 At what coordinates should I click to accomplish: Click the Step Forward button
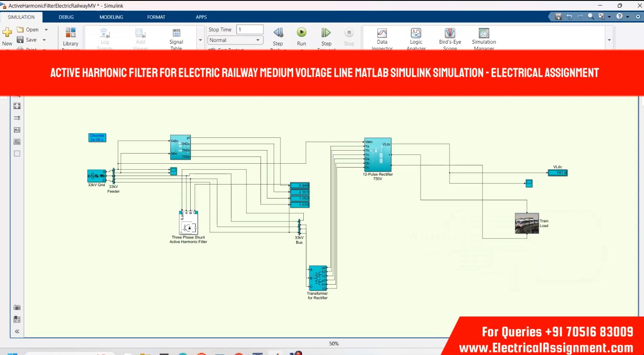tap(326, 37)
